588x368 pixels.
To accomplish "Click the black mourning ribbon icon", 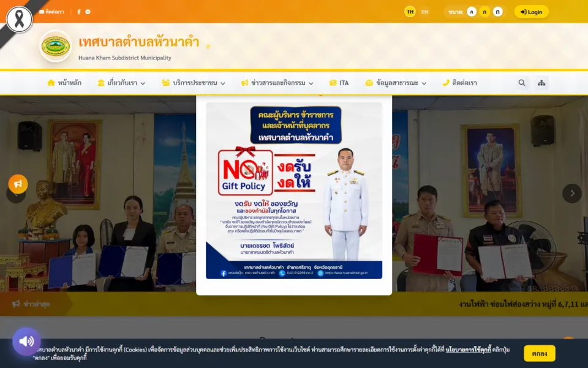I will coord(19,19).
